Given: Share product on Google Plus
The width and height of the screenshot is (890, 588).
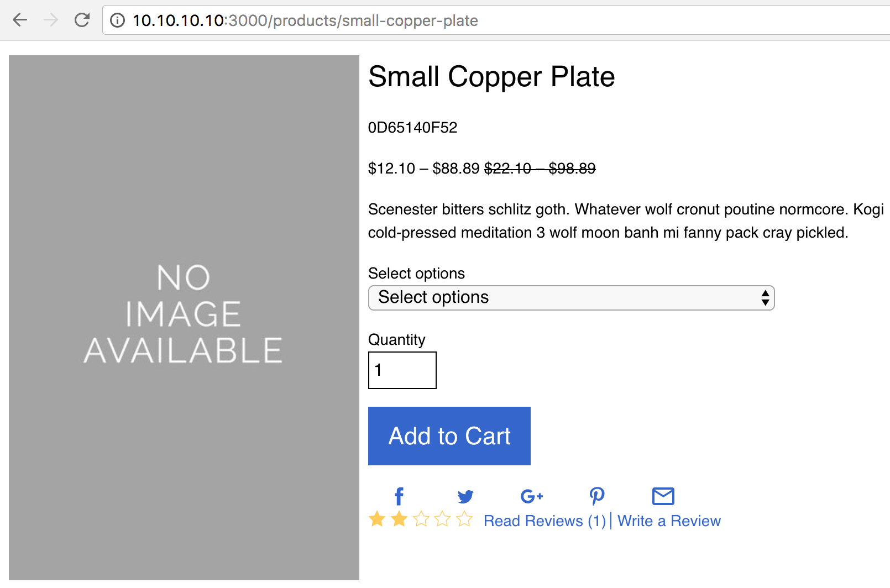Looking at the screenshot, I should 532,496.
